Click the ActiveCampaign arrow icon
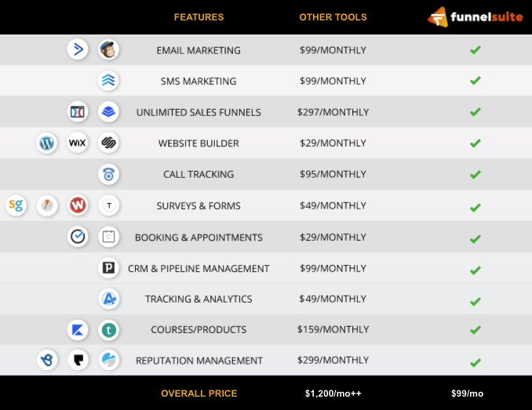The width and height of the screenshot is (532, 410). click(x=77, y=49)
